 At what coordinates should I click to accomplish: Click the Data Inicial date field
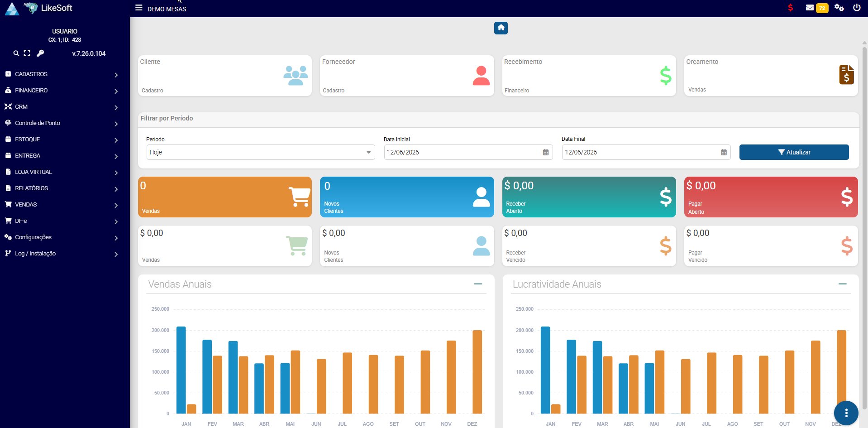[x=468, y=153]
